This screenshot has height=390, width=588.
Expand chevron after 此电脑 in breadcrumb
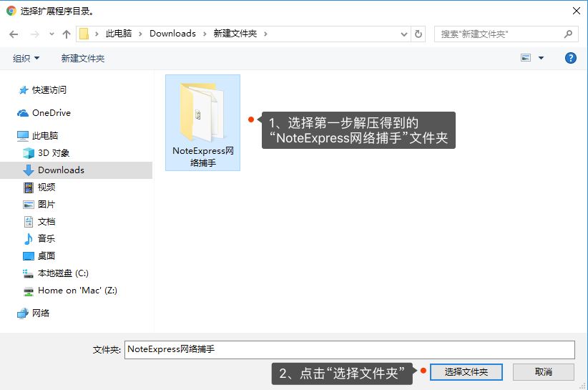pos(140,34)
